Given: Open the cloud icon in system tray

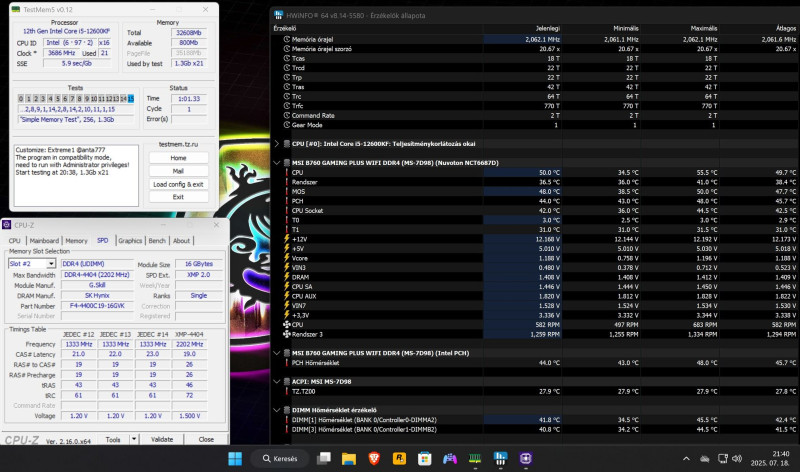Looking at the screenshot, I should click(x=705, y=459).
